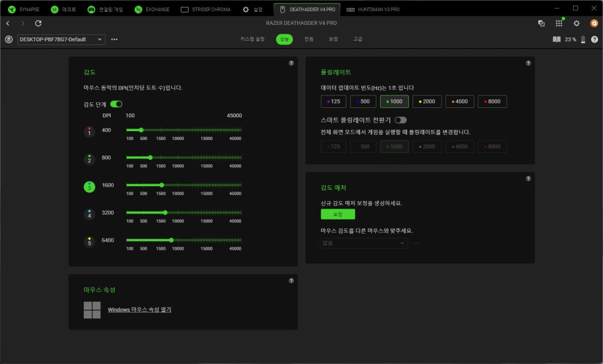The image size is (603, 364).
Task: Expand the DESKTOP-PBF7BG7-Default profile dropdown
Action: [x=61, y=39]
